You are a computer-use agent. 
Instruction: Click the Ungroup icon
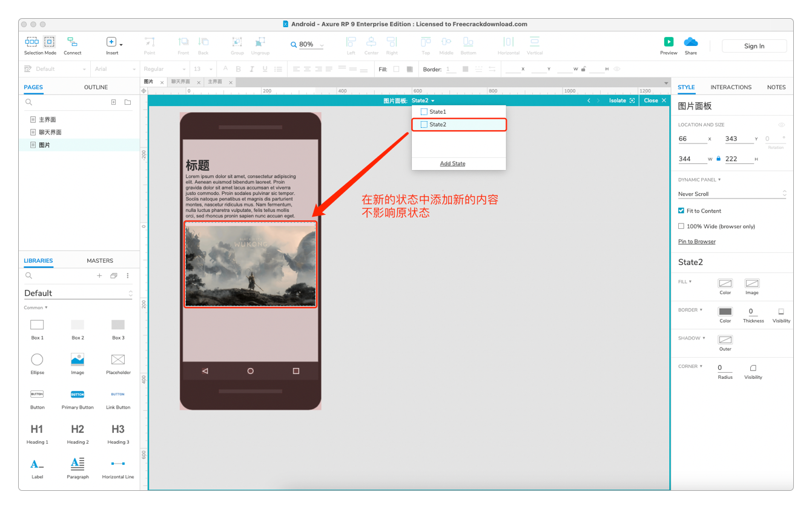260,42
